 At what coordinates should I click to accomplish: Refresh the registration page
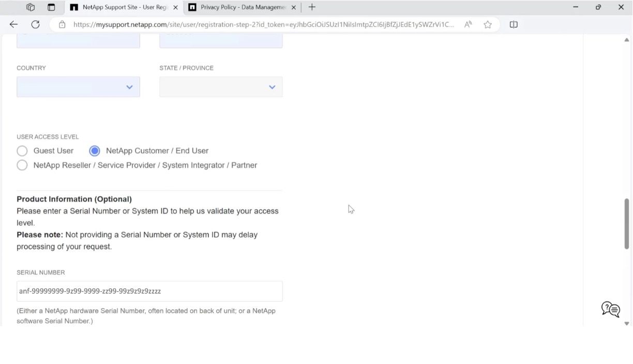tap(35, 24)
